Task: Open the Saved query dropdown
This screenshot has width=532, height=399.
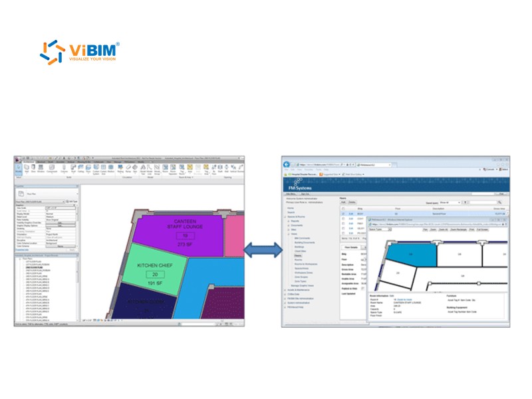Action: 450,203
